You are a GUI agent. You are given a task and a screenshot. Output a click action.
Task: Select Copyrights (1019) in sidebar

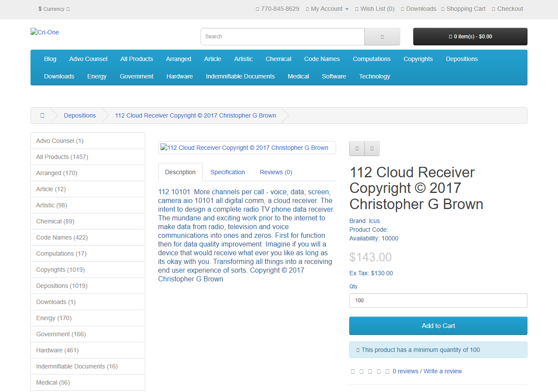click(88, 270)
